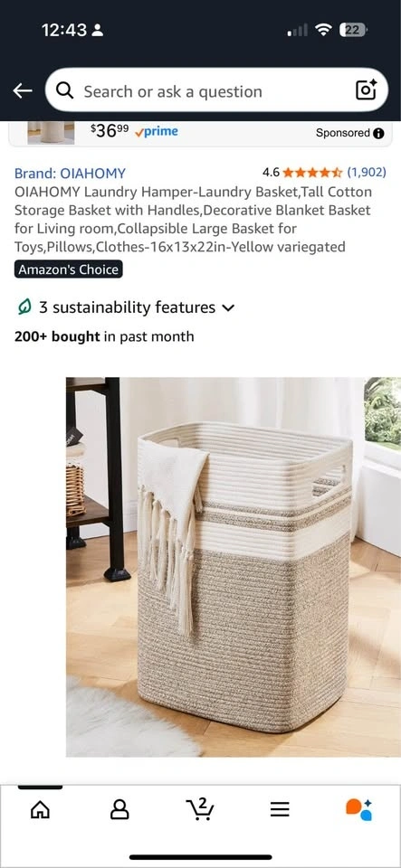Go to Home tab icon

pyautogui.click(x=40, y=810)
